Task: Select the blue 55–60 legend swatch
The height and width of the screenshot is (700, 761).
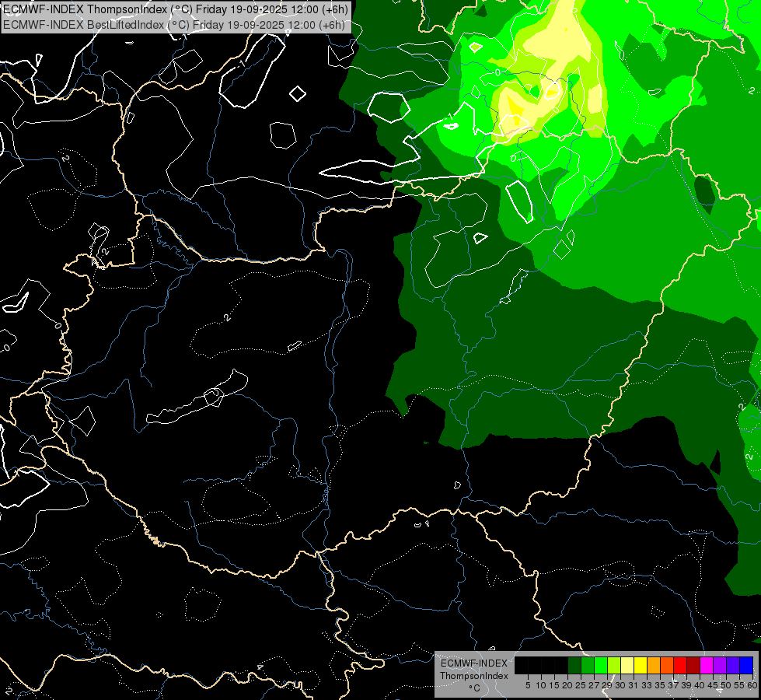Action: pos(746,665)
